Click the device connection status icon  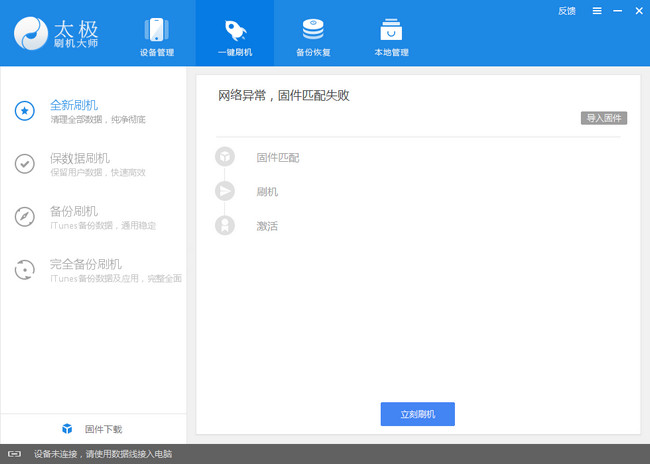(x=15, y=454)
